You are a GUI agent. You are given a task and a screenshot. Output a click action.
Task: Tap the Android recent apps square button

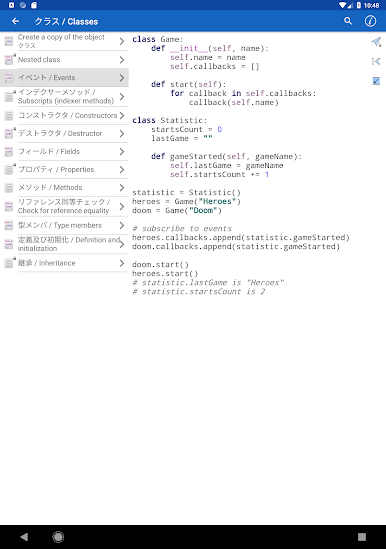click(x=362, y=537)
